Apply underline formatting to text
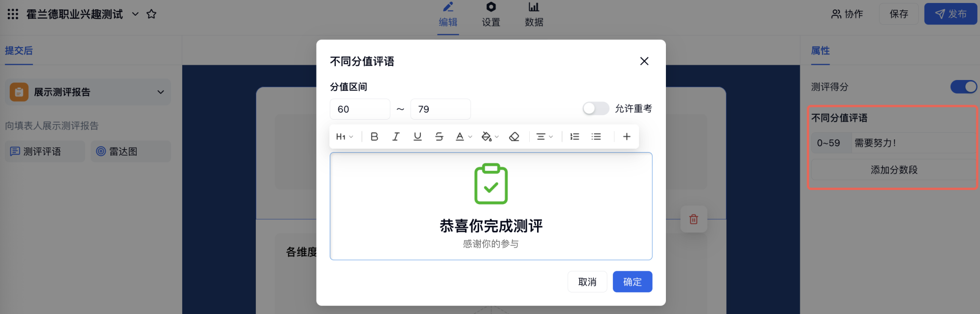Viewport: 980px width, 314px height. point(417,137)
